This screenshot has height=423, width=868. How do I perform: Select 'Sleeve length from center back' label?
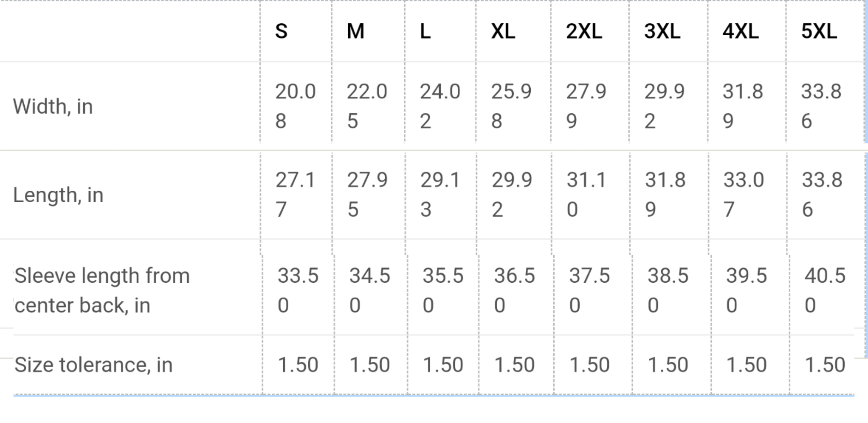(102, 290)
